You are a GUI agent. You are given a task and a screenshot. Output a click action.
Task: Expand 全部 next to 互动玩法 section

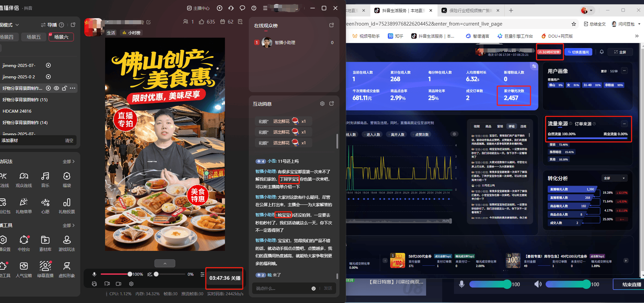coord(68,162)
